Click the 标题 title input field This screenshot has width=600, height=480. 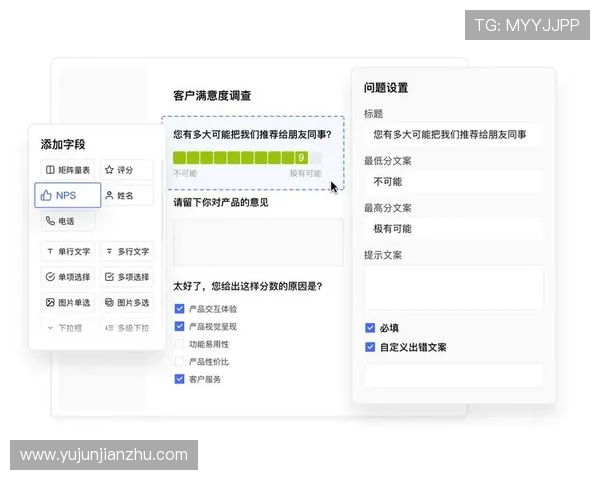click(x=453, y=134)
